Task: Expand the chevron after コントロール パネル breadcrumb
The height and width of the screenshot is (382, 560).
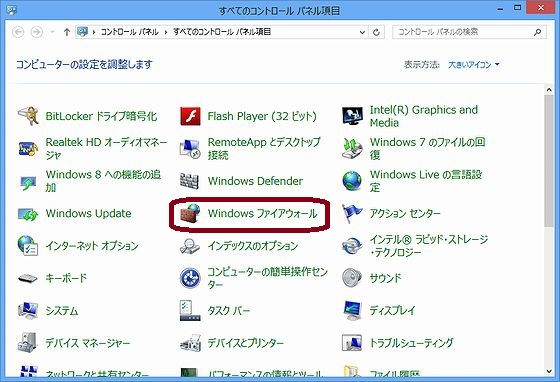Action: (x=166, y=32)
